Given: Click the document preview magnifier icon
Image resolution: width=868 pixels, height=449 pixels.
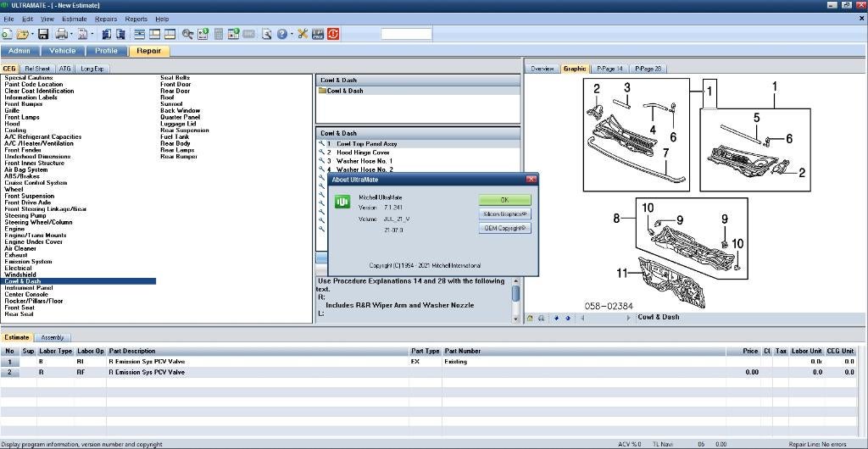Looking at the screenshot, I should point(267,34).
